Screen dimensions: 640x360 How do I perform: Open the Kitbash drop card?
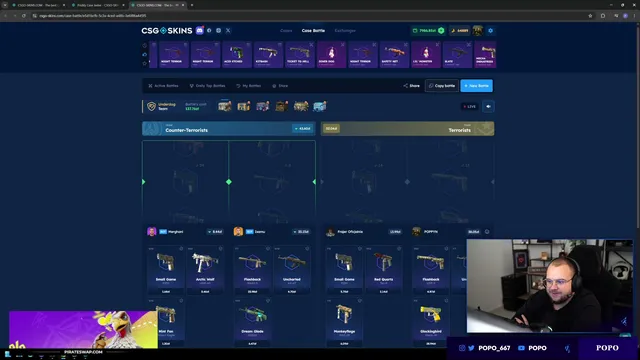[268, 54]
